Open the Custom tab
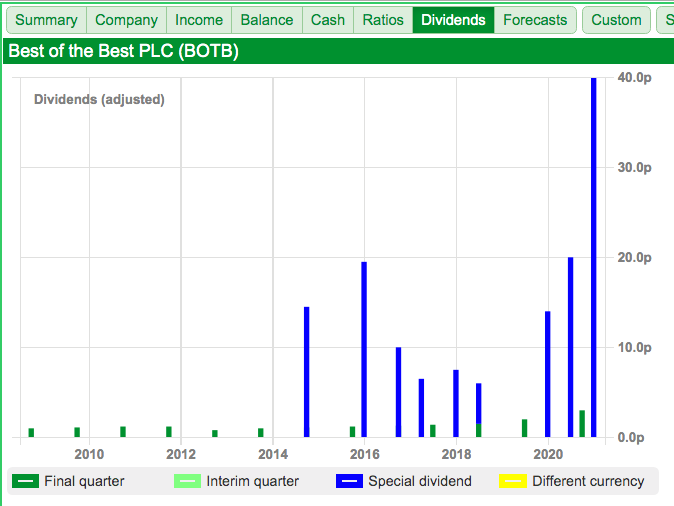This screenshot has height=506, width=674. 616,20
